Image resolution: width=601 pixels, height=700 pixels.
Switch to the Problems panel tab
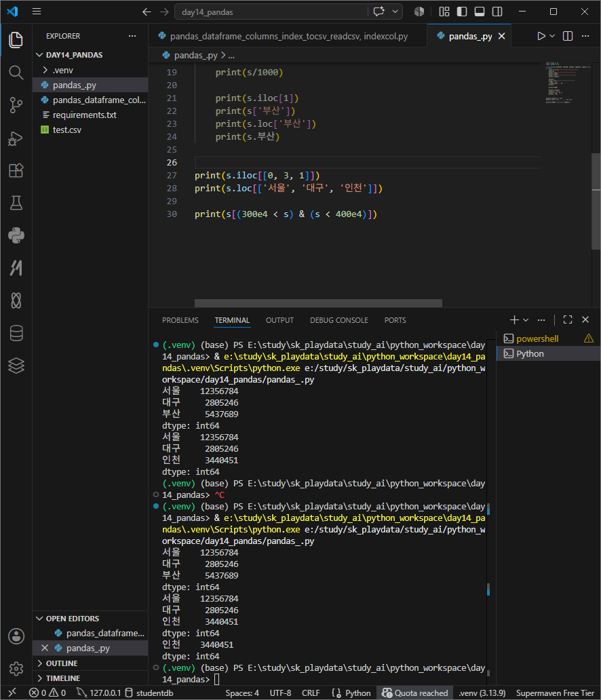180,320
